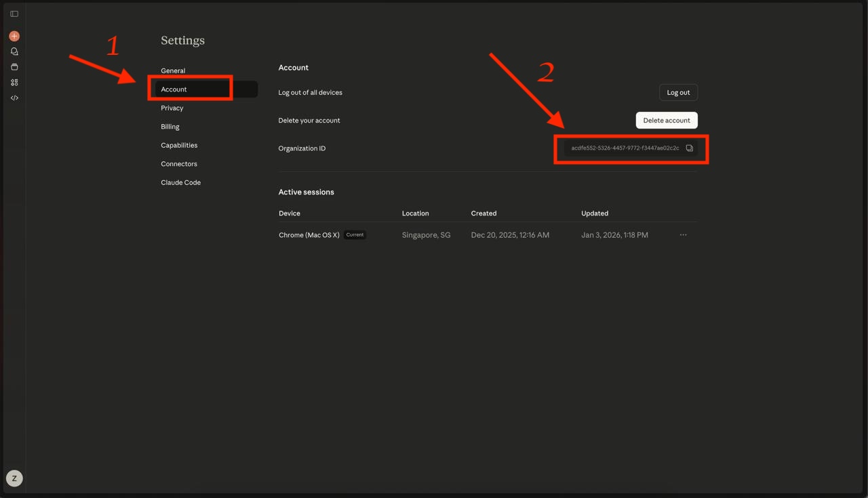Viewport: 868px width, 498px height.
Task: Open the Capabilities section
Action: 179,145
